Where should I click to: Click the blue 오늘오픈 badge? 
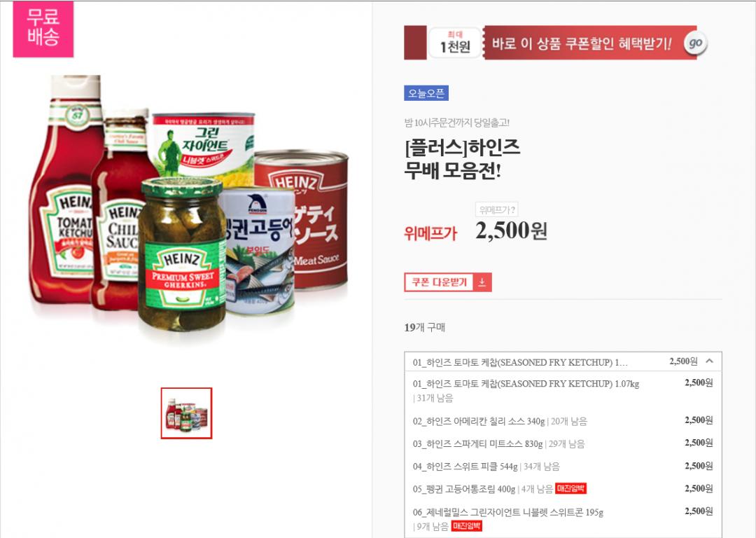tap(426, 93)
